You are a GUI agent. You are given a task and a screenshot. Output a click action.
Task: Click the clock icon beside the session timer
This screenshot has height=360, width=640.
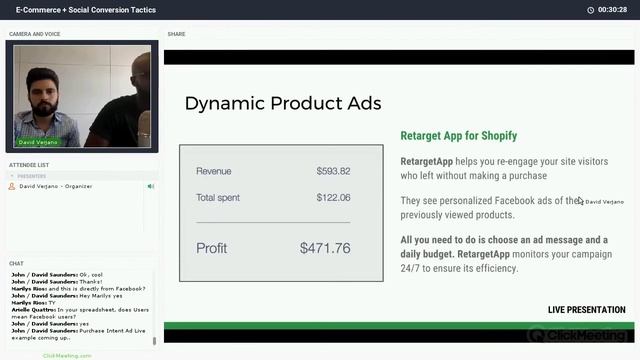[x=590, y=10]
